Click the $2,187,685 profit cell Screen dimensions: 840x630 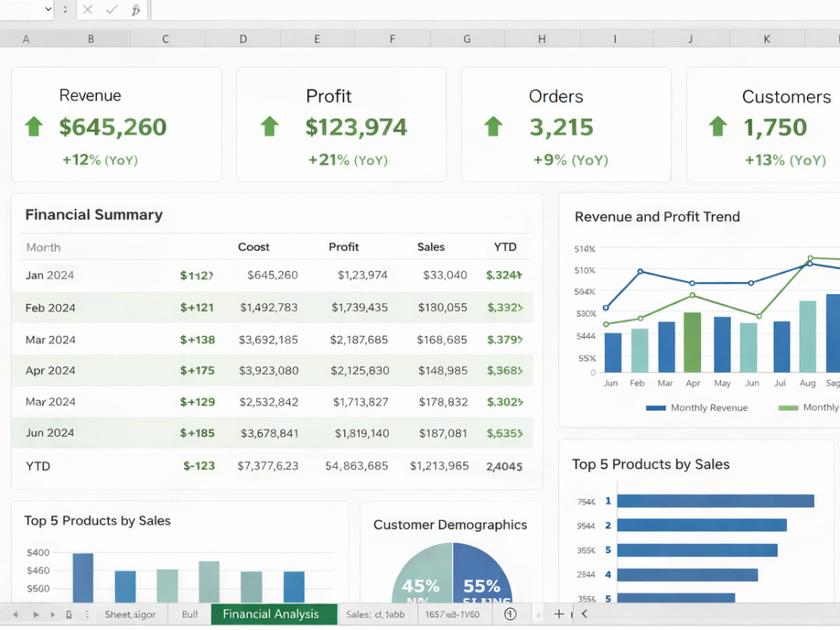(359, 339)
